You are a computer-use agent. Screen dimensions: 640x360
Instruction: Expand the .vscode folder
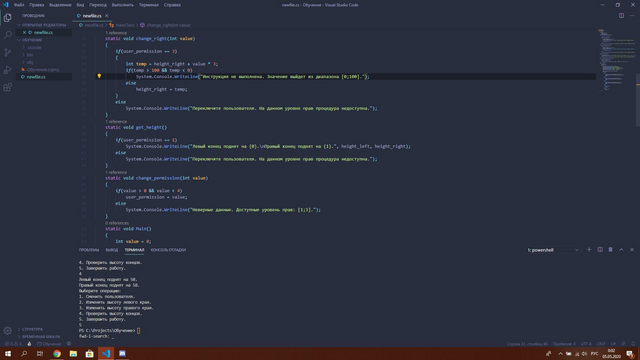tap(34, 47)
